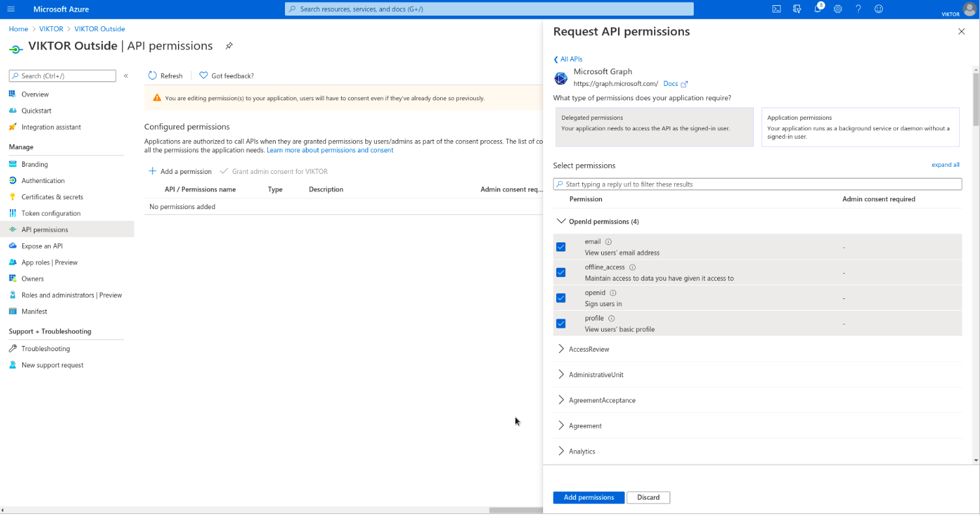
Task: Open the hamburger portal menu
Action: (10, 9)
